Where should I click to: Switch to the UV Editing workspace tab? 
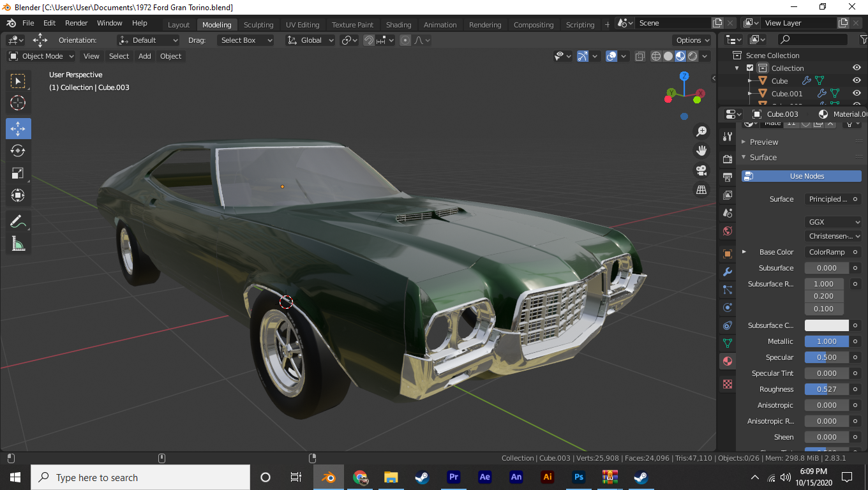point(303,25)
